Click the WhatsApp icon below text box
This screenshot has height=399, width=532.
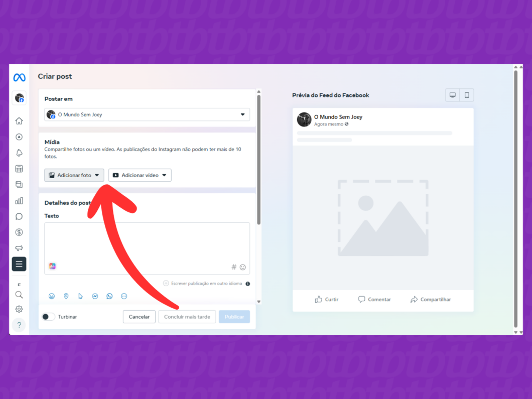pyautogui.click(x=109, y=296)
